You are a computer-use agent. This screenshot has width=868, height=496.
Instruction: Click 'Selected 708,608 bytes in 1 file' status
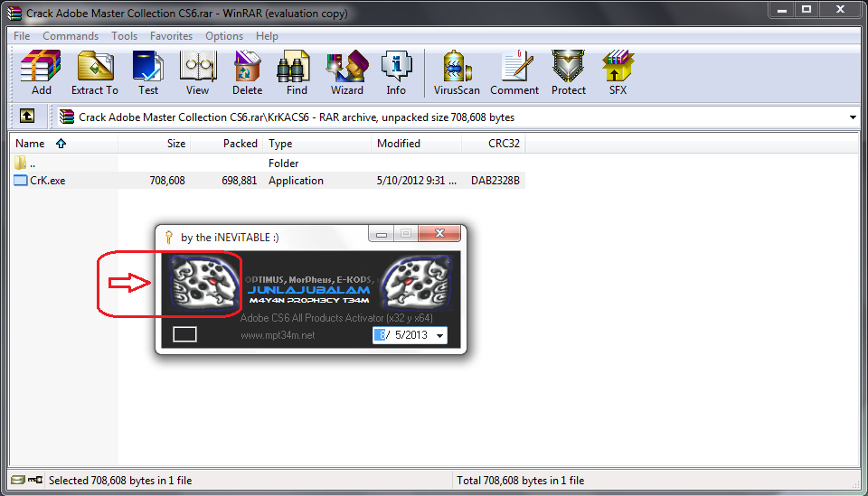coord(120,480)
